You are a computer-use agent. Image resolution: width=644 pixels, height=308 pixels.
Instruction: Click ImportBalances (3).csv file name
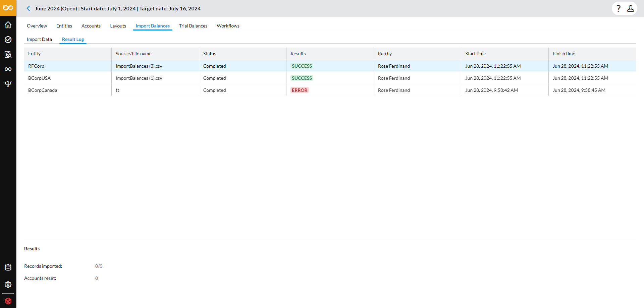pyautogui.click(x=139, y=66)
